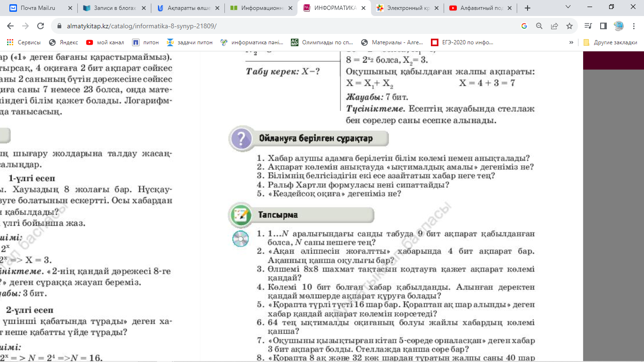The width and height of the screenshot is (644, 362).
Task: Click the green Тапсырма notebook icon
Action: point(241,215)
